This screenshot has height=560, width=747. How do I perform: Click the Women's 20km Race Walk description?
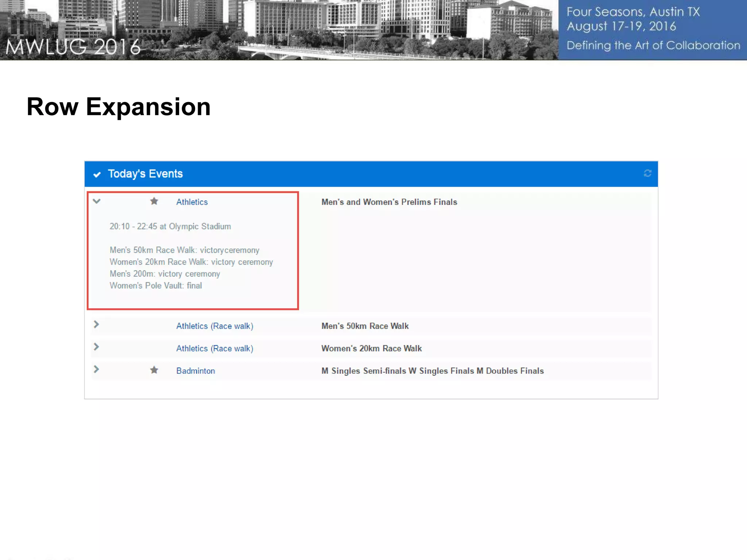point(371,349)
